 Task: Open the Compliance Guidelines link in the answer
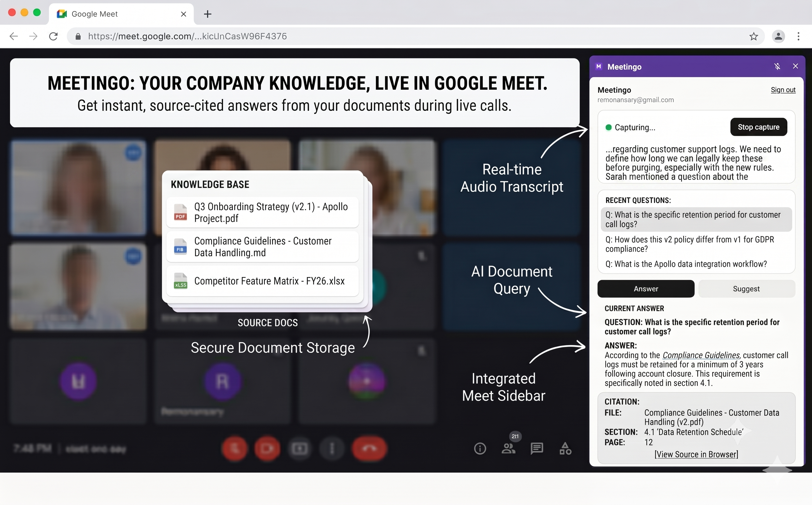701,355
